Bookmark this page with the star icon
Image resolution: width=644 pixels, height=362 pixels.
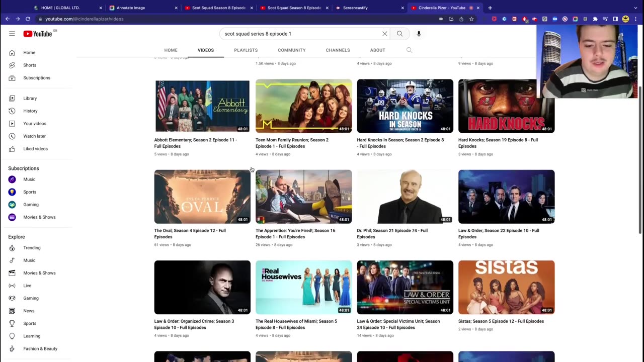[x=471, y=19]
